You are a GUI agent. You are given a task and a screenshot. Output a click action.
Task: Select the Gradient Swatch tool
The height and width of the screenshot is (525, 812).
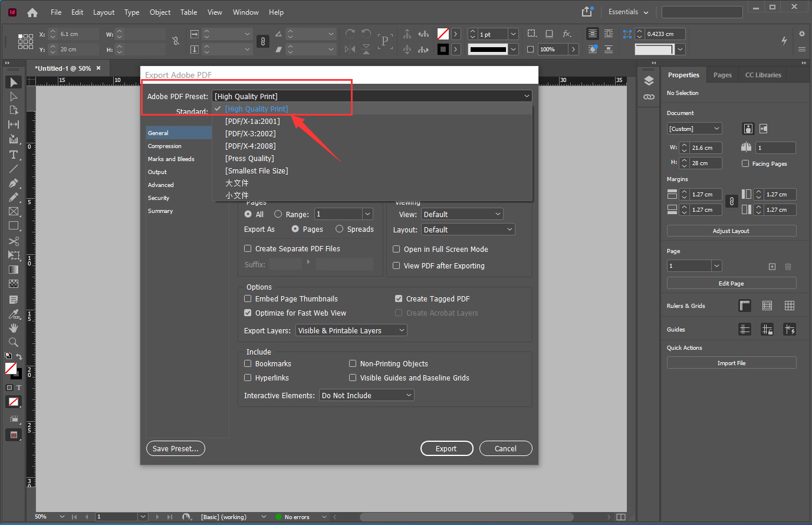14,270
